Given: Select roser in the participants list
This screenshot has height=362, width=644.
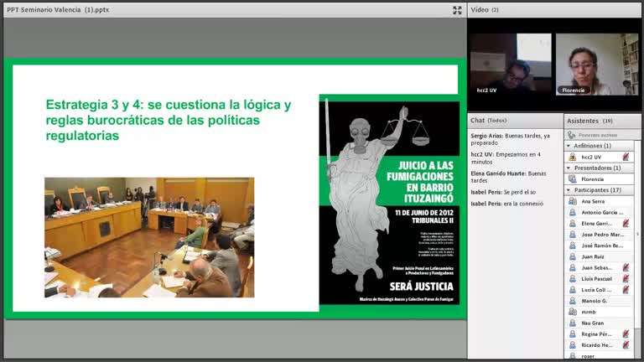Looking at the screenshot, I should pos(600,356).
